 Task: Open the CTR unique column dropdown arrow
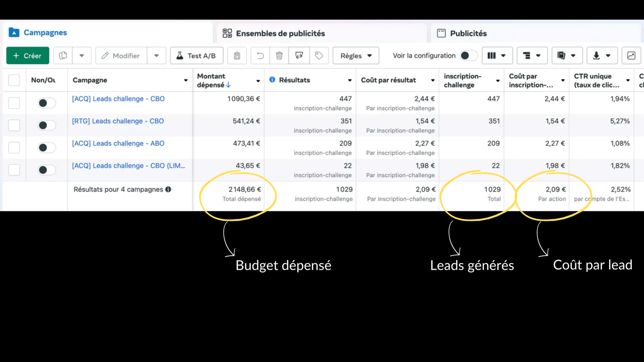pyautogui.click(x=628, y=81)
